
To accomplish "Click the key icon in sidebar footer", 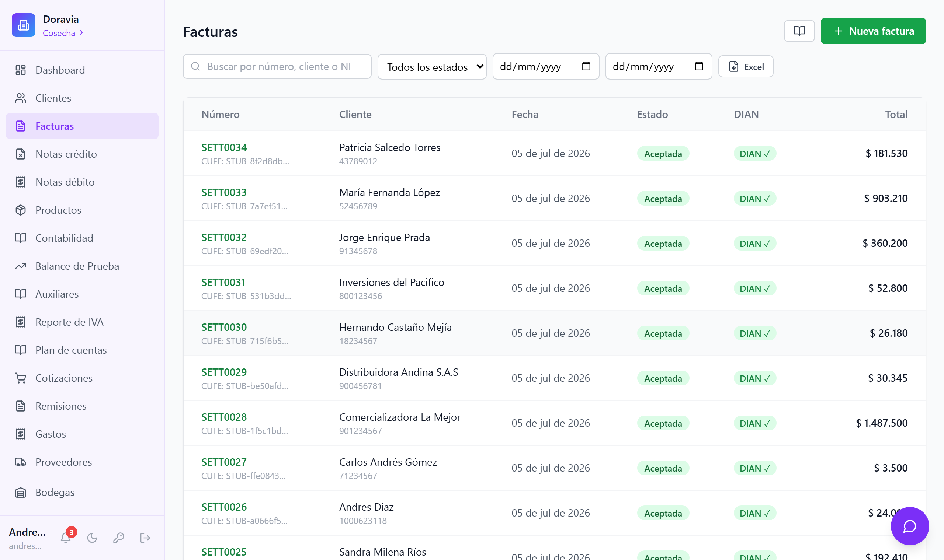I will (x=119, y=538).
